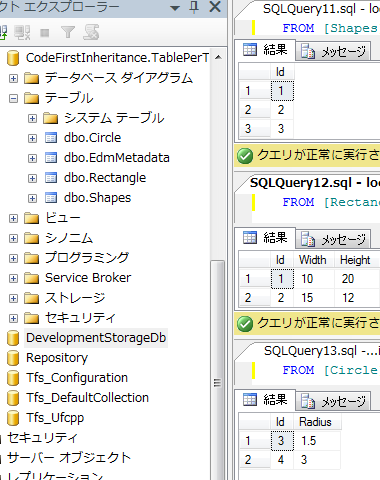Collapse the テーブル folder node
380x480 pixels.
point(13,98)
